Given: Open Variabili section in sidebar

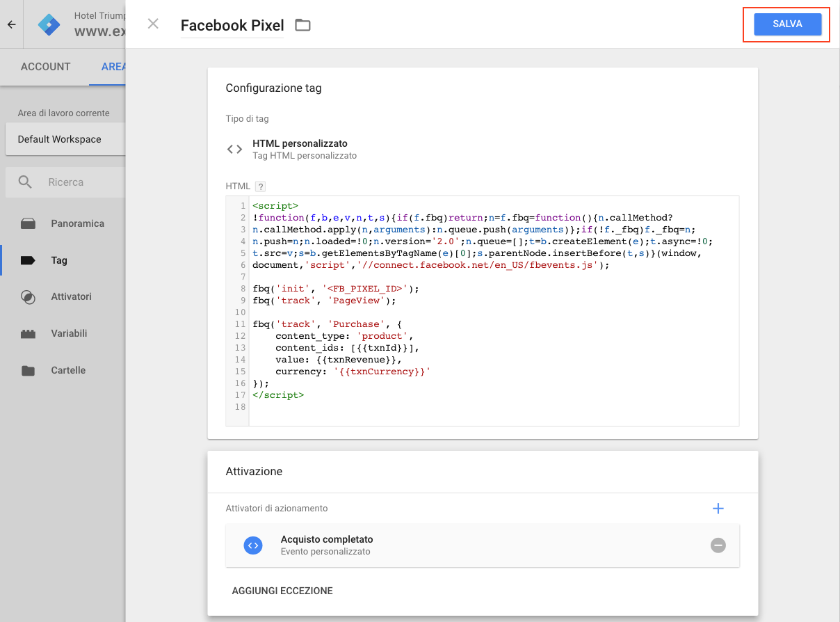Looking at the screenshot, I should point(69,333).
